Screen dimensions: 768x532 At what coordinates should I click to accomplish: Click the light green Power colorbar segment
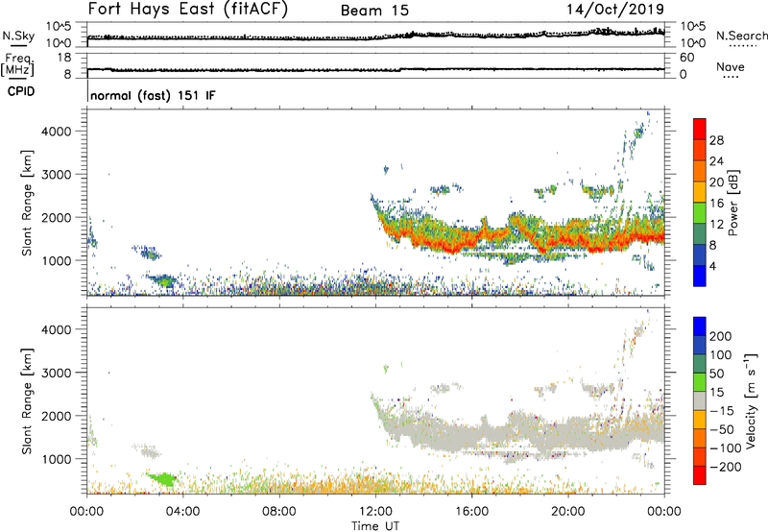(x=700, y=213)
